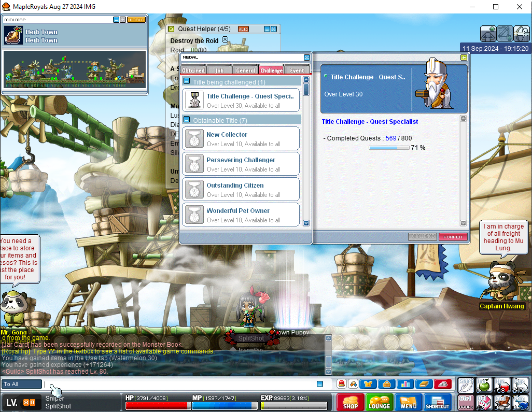The image size is (532, 412).
Task: Open the skill book icon
Action: [x=424, y=384]
